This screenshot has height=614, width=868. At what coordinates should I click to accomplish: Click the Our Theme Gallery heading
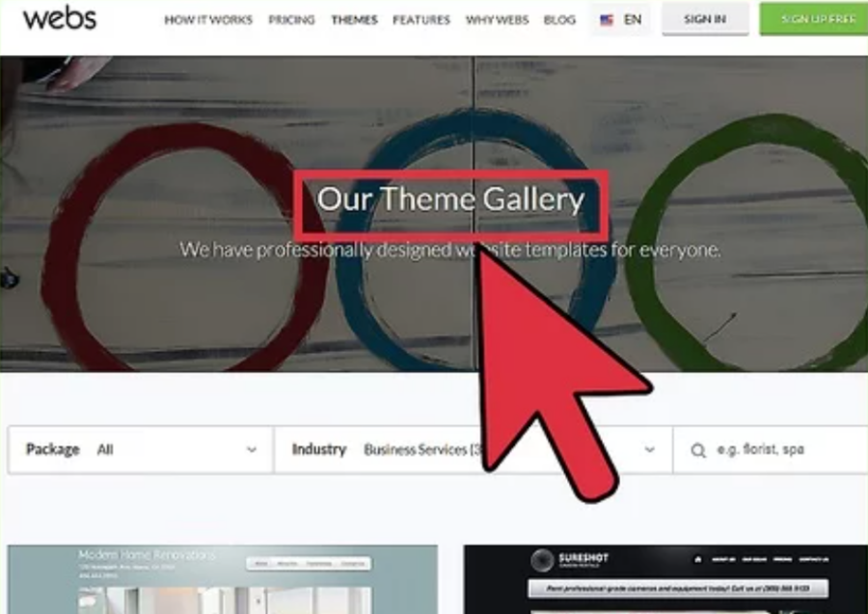pos(450,200)
